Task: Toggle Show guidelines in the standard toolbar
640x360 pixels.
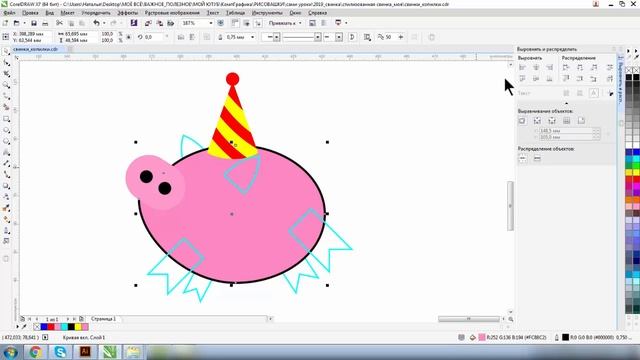Action: [x=258, y=23]
